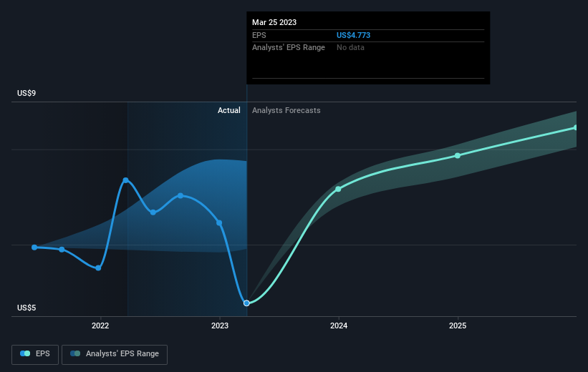Click the Actual section label

click(229, 110)
